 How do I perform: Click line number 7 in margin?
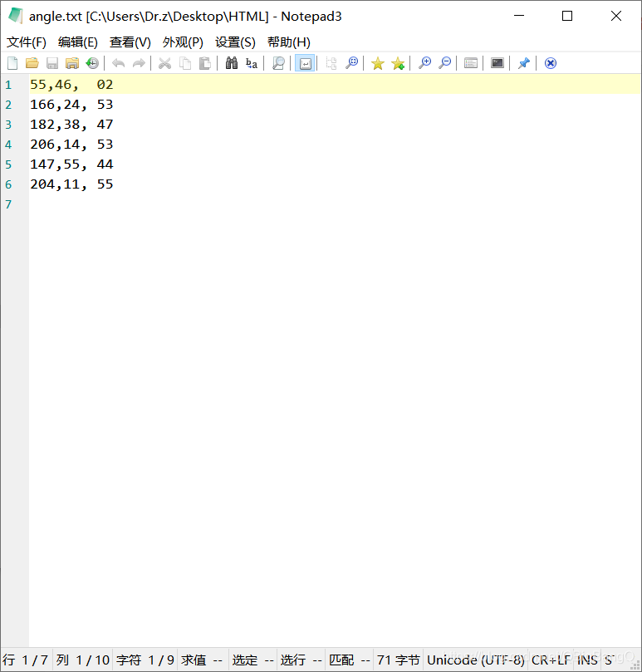(8, 204)
